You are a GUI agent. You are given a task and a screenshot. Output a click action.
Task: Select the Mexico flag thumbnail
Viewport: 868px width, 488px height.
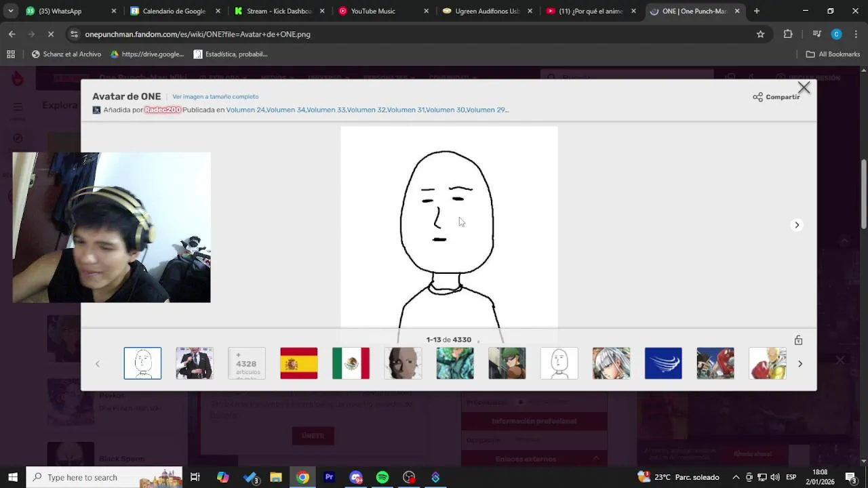coord(351,363)
